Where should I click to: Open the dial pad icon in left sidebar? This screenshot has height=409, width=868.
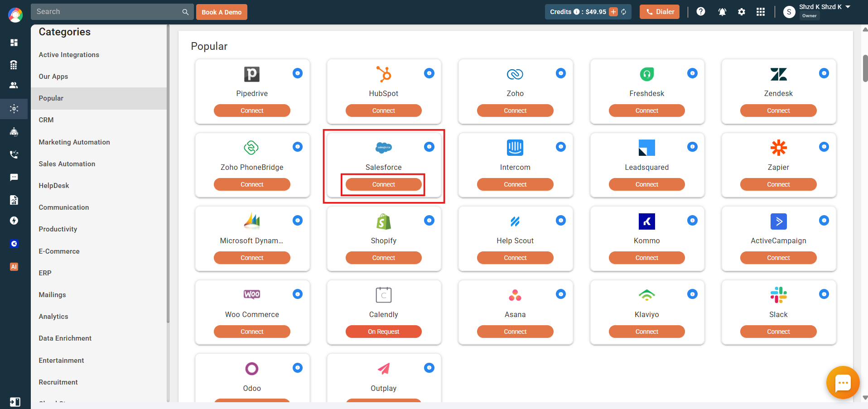point(14,65)
